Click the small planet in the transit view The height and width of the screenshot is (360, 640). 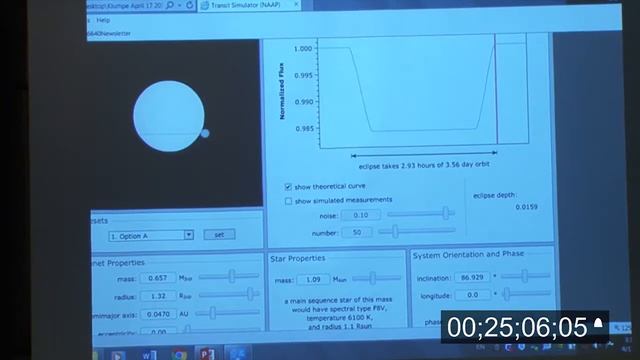pyautogui.click(x=205, y=133)
